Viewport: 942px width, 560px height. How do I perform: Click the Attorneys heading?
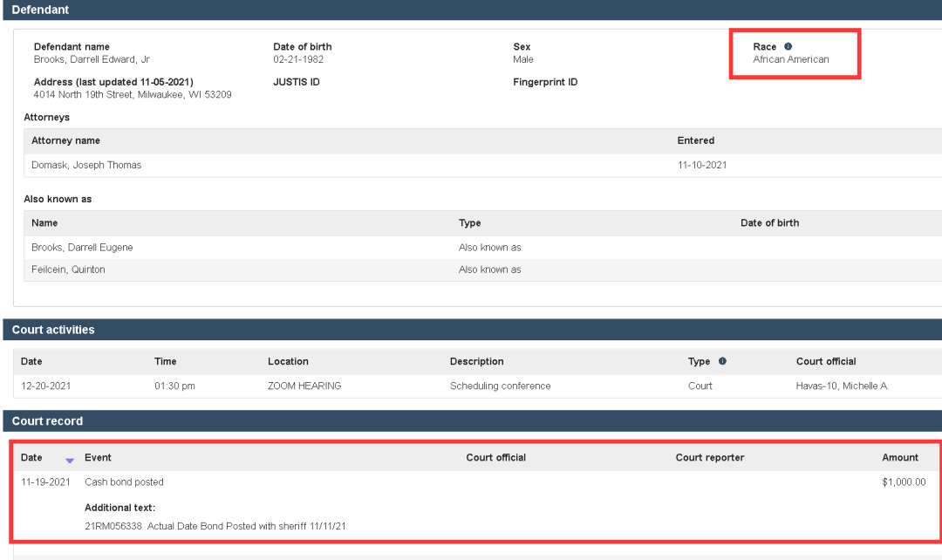(x=47, y=117)
